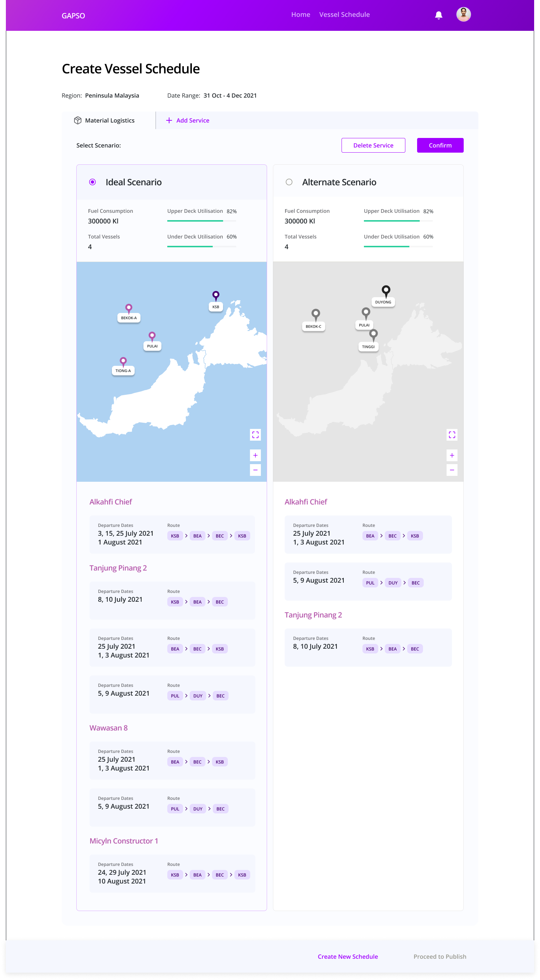Navigate to Home page
Screen dimensions: 540x980
pos(300,14)
